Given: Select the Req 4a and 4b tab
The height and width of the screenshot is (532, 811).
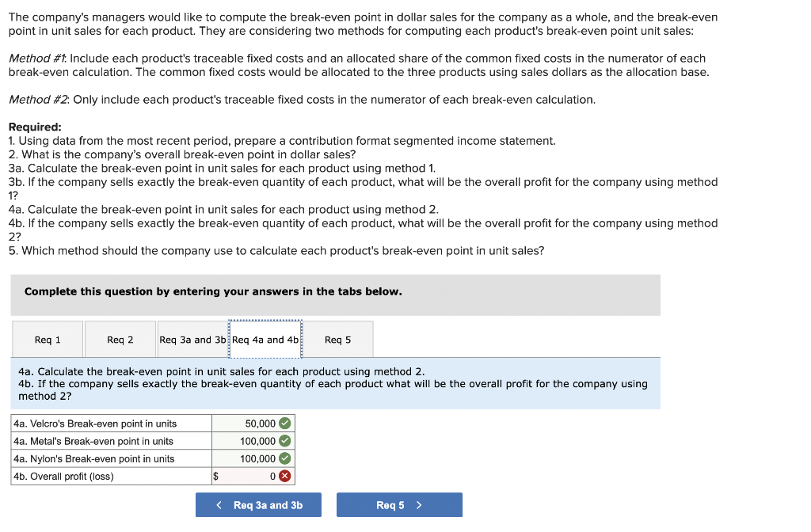Looking at the screenshot, I should coord(265,339).
